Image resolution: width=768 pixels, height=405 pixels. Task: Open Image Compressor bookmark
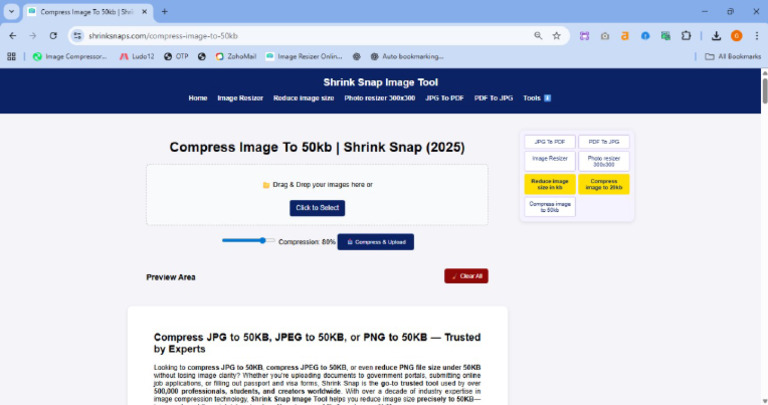coord(70,57)
